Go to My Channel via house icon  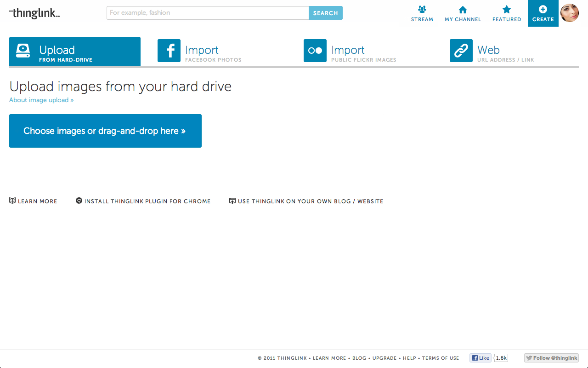(x=463, y=10)
